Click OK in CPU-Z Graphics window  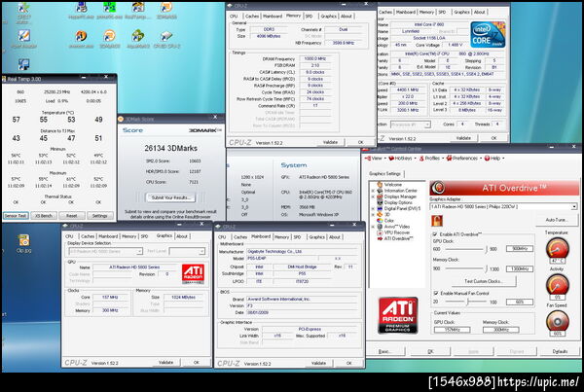coord(197,362)
